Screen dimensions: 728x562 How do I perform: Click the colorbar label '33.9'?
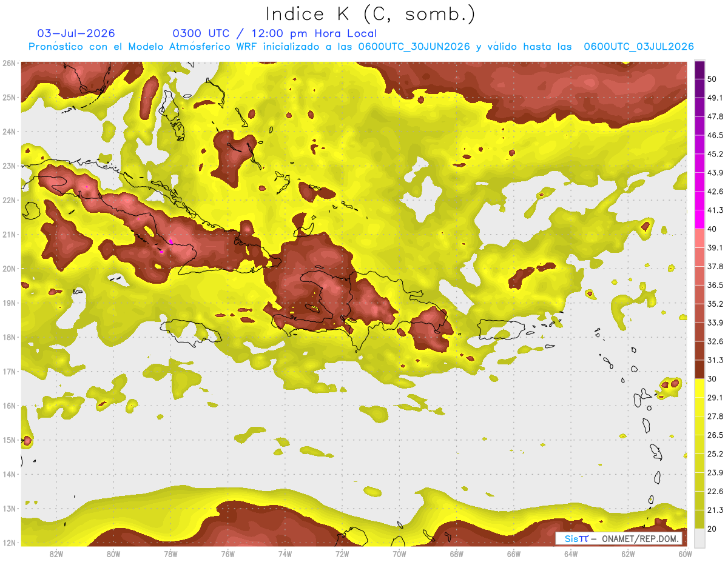coord(716,323)
